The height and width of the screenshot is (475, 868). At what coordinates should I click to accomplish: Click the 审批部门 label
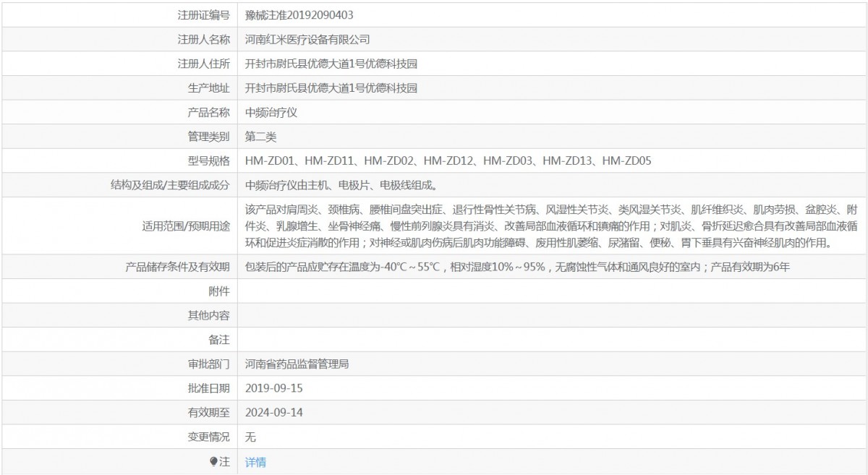[x=208, y=364]
